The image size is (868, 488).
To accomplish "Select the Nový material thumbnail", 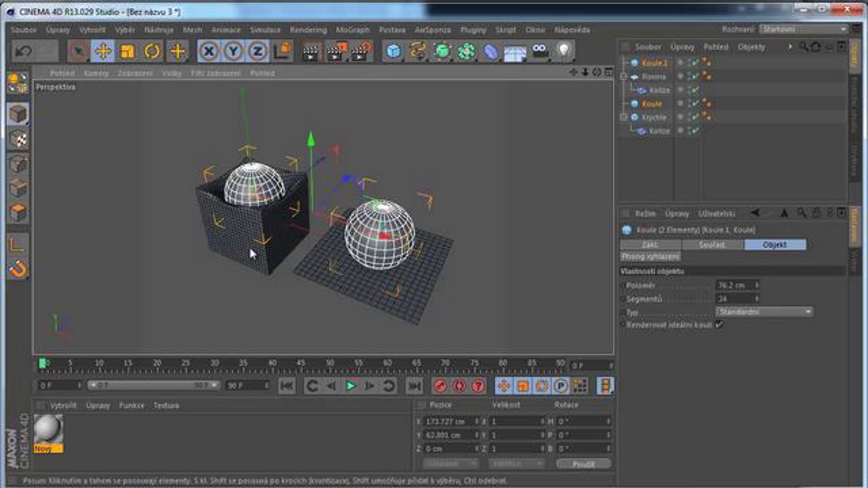I will coord(48,433).
